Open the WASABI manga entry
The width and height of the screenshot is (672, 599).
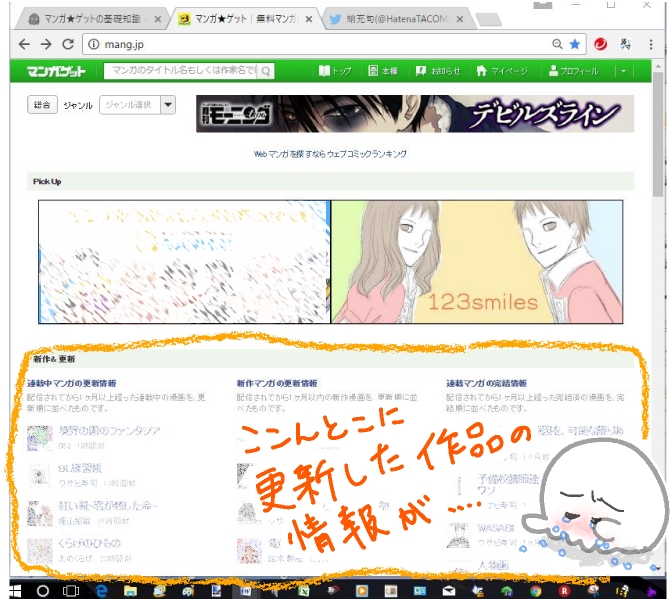click(x=496, y=527)
